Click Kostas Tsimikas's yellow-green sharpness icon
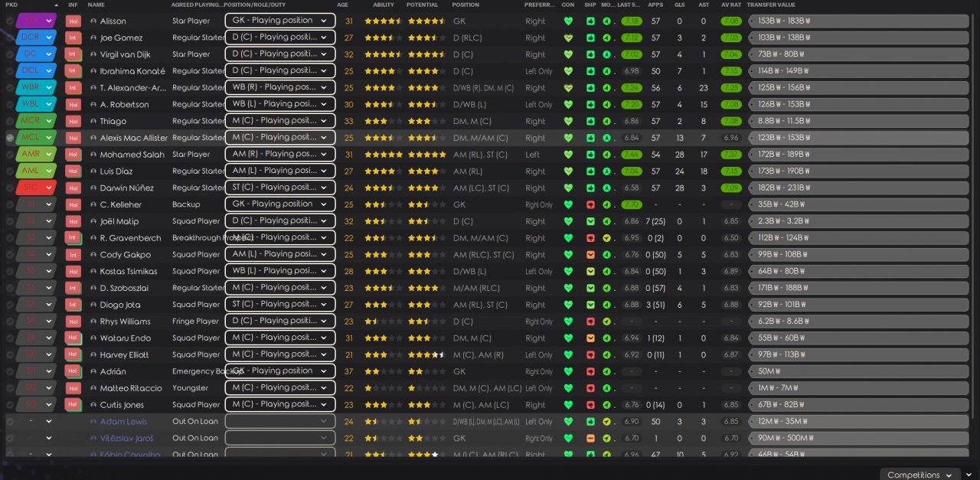 point(590,272)
